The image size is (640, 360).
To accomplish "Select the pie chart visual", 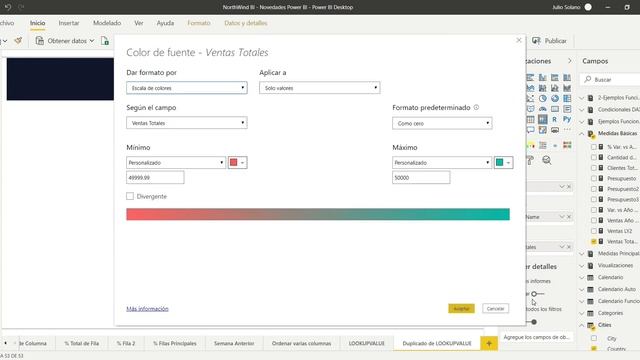I will [542, 98].
